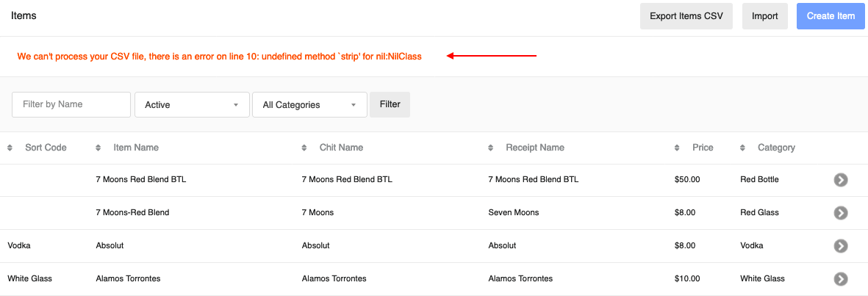Image resolution: width=868 pixels, height=296 pixels.
Task: Click the Create Item button
Action: tap(831, 16)
